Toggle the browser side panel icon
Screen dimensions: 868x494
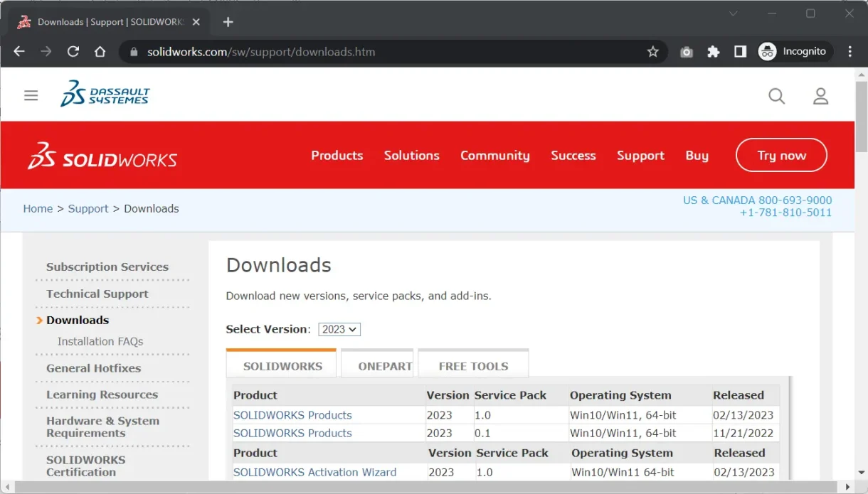(x=740, y=52)
